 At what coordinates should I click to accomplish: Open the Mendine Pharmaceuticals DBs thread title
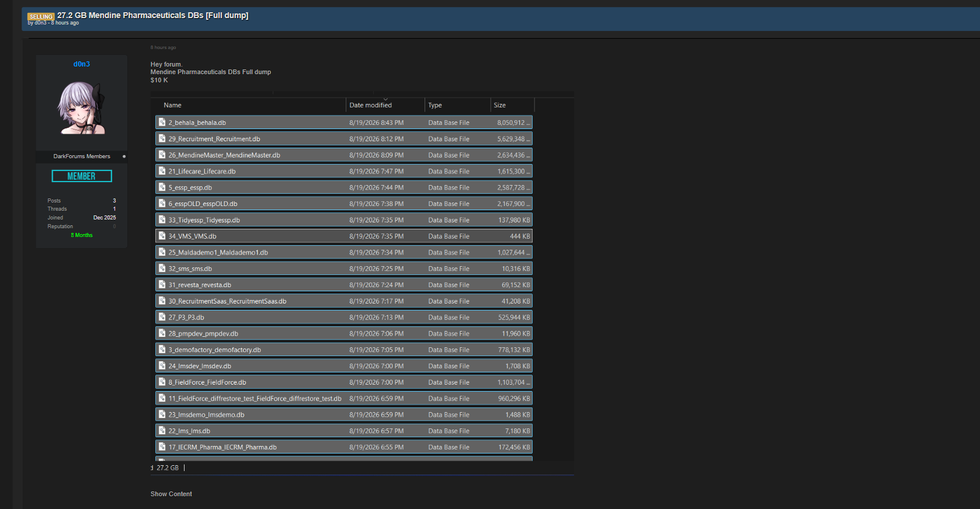click(x=153, y=15)
